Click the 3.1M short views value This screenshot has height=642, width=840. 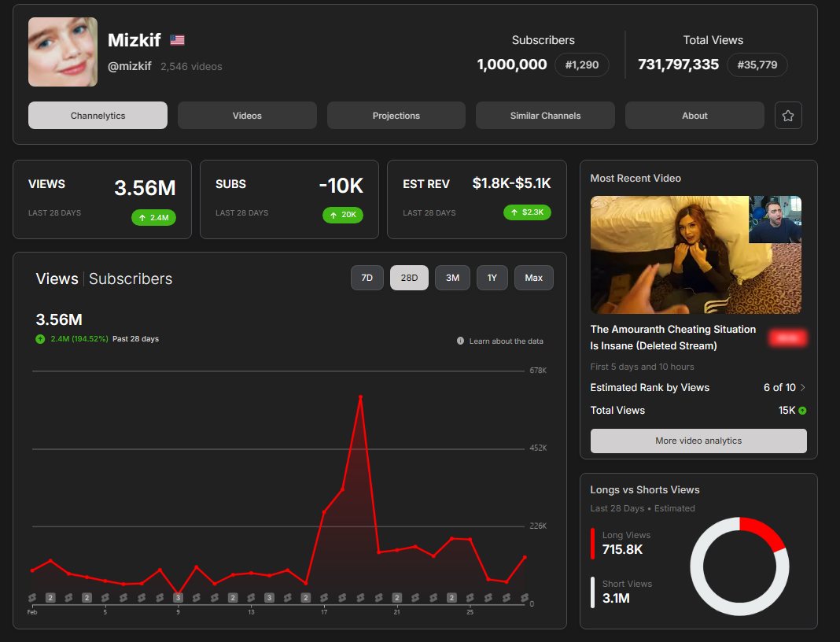point(616,598)
